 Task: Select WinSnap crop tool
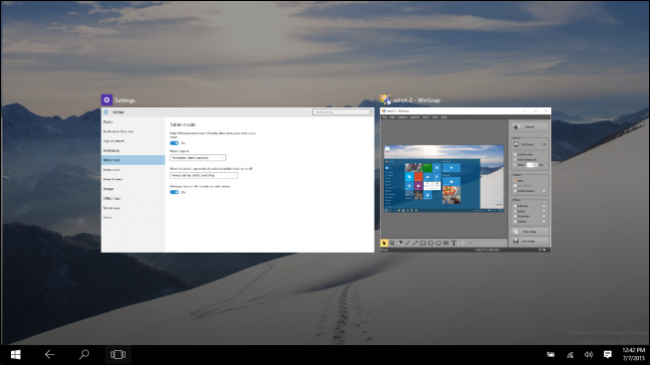point(392,243)
